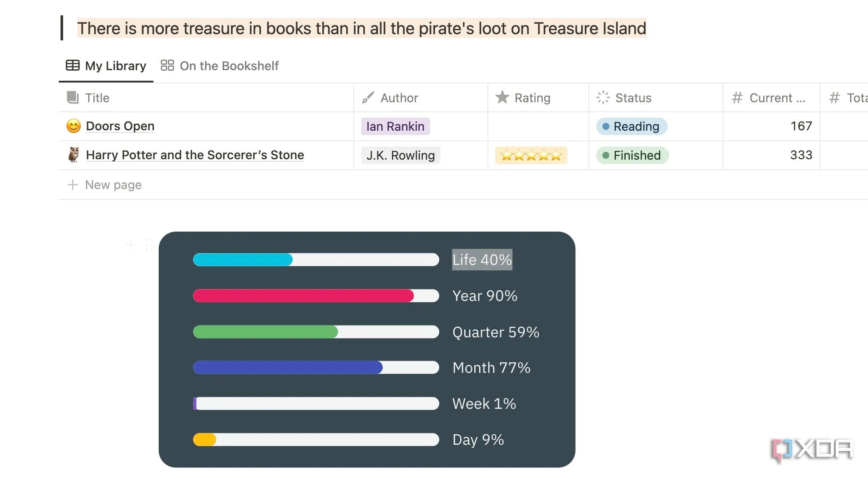Open the Ian Rankin author tag

click(x=395, y=126)
